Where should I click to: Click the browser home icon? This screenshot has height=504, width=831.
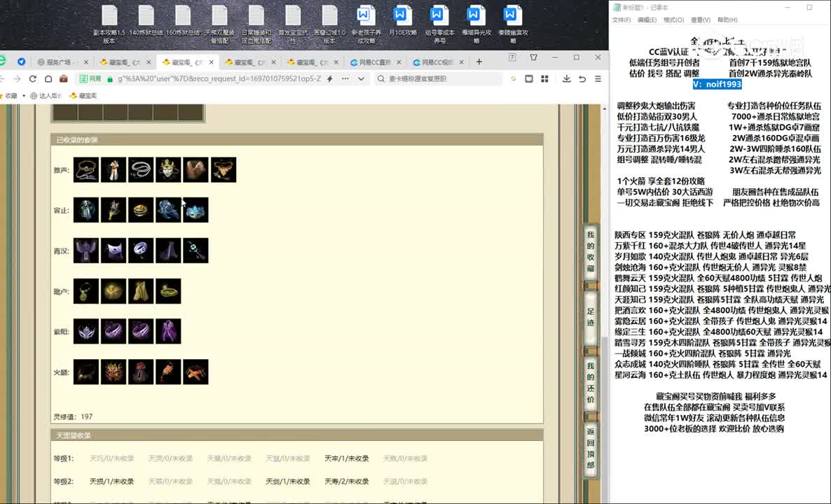click(48, 79)
